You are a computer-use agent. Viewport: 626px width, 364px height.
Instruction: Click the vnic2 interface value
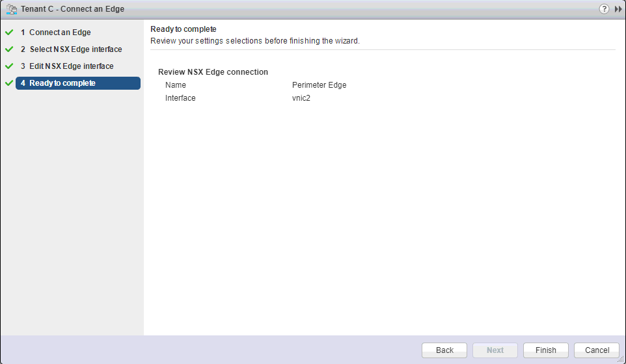(x=301, y=98)
